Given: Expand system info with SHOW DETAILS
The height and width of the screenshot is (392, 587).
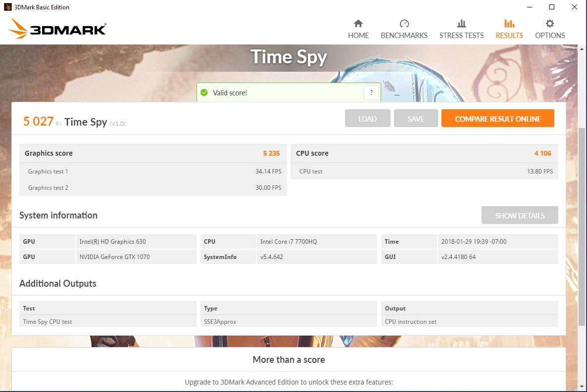Looking at the screenshot, I should 520,216.
